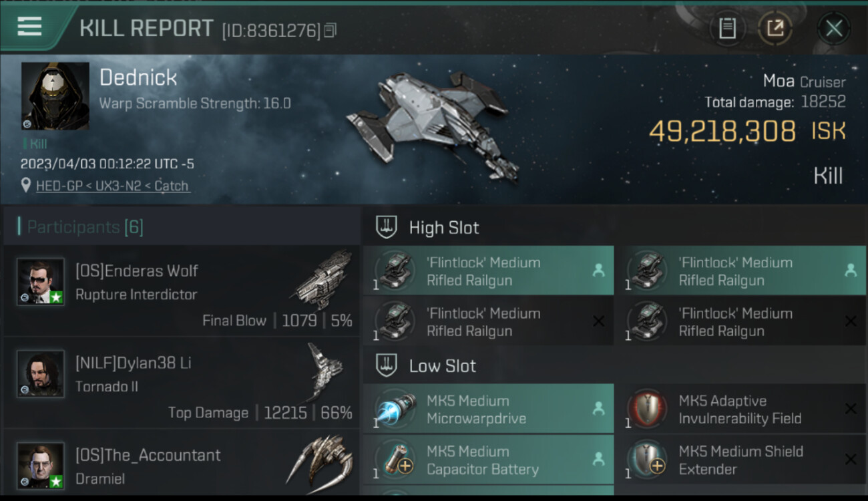Close the kill report window
868x501 pixels.
(834, 28)
